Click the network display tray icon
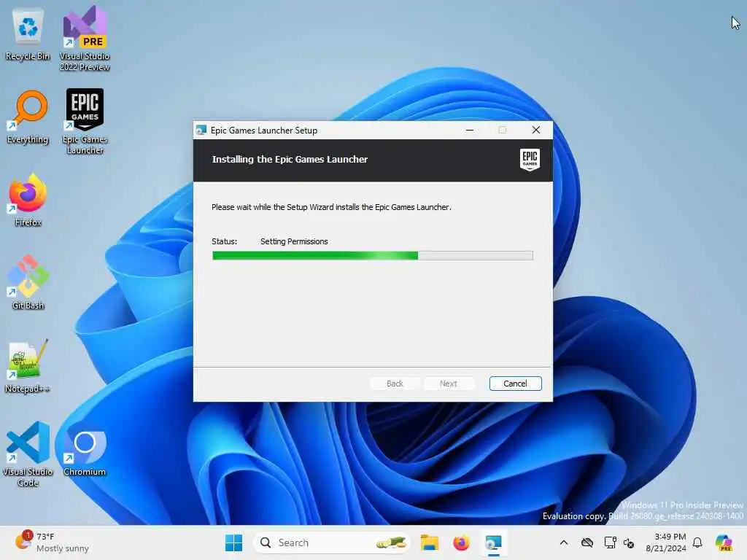 tap(611, 542)
